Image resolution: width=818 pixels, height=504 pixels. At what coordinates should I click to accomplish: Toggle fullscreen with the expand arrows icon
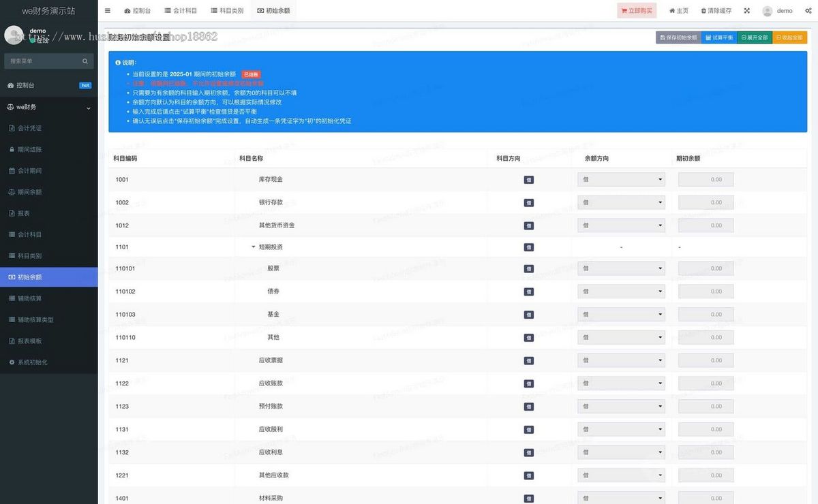point(746,10)
